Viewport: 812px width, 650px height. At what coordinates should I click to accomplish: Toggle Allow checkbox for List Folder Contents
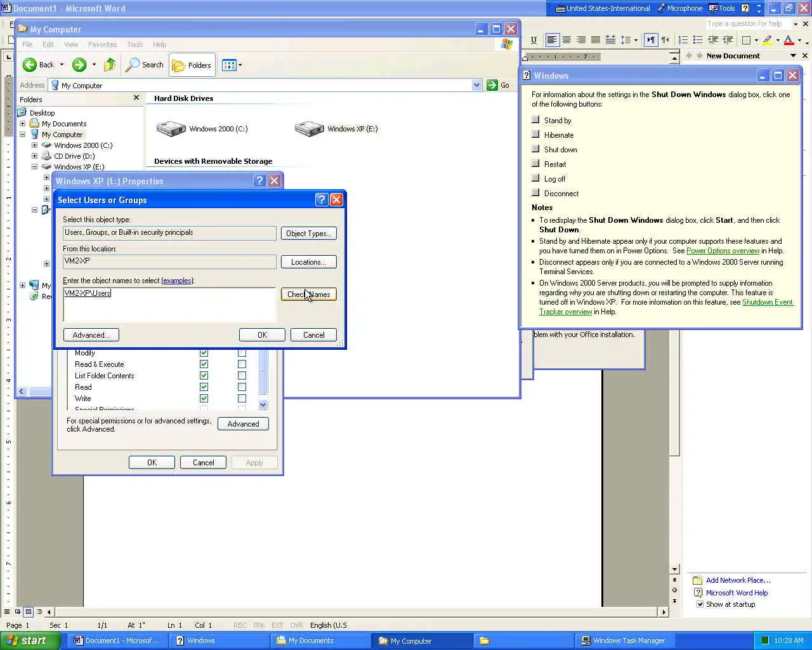click(x=204, y=376)
